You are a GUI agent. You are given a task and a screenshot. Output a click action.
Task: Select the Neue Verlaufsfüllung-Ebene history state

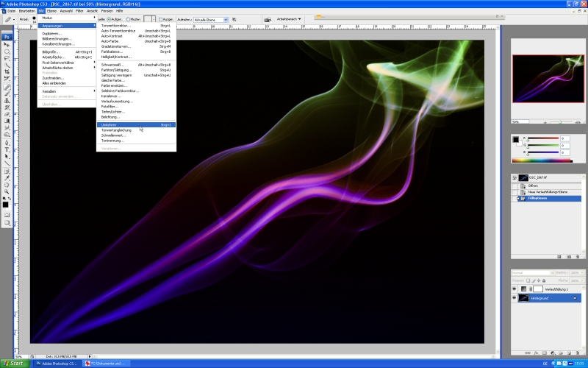tap(549, 192)
